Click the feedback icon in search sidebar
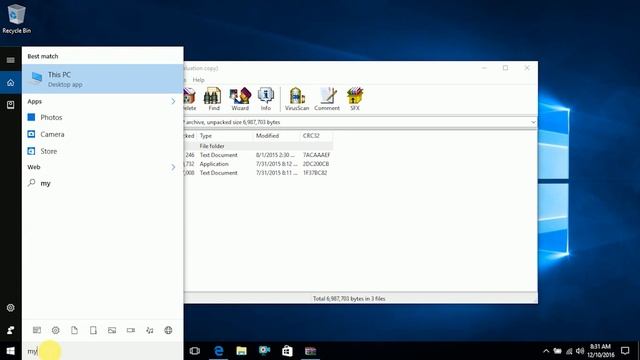This screenshot has height=360, width=640. (11, 330)
